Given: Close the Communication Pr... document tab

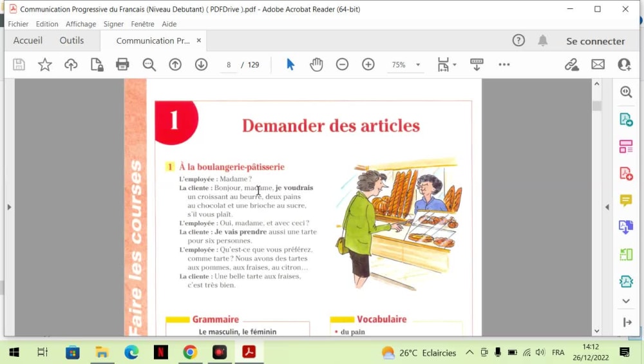Looking at the screenshot, I should click(x=199, y=41).
